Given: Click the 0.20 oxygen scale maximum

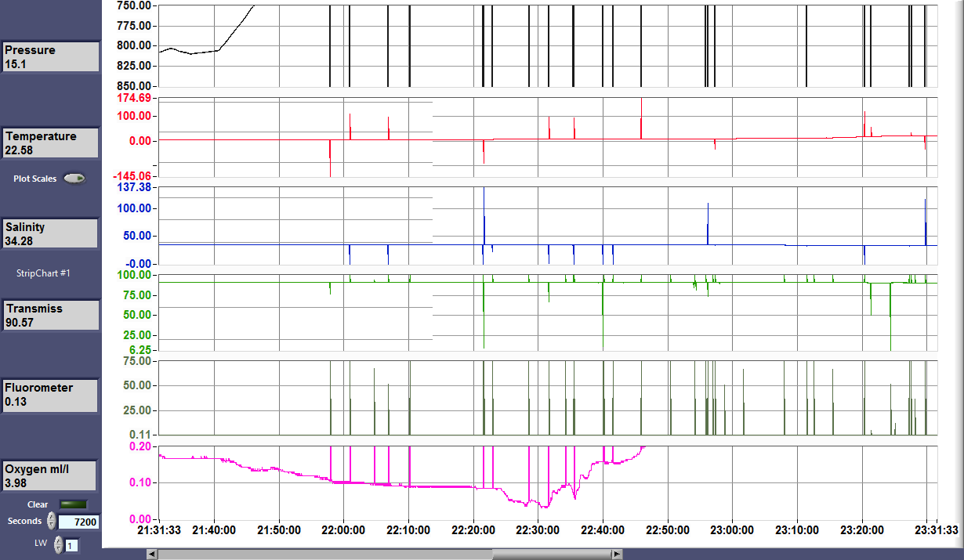Looking at the screenshot, I should pyautogui.click(x=140, y=446).
